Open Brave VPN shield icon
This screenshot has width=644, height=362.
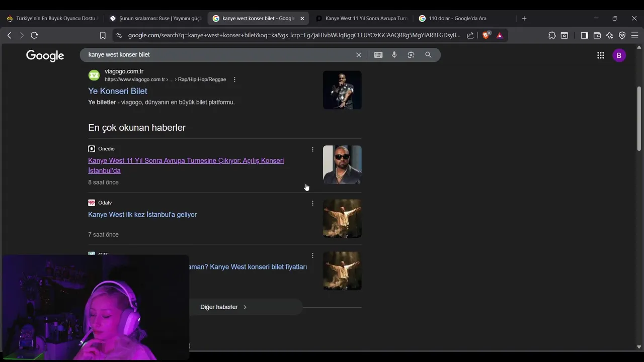pos(622,35)
